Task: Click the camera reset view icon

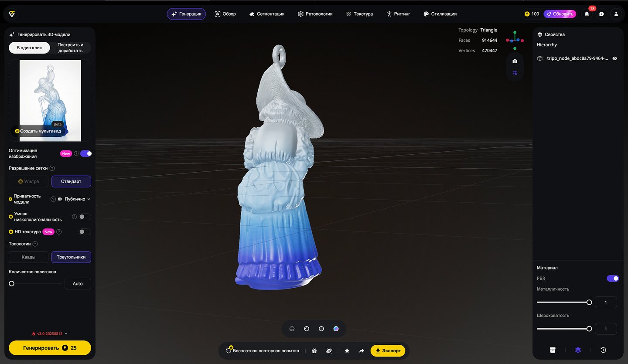Action: click(x=515, y=61)
